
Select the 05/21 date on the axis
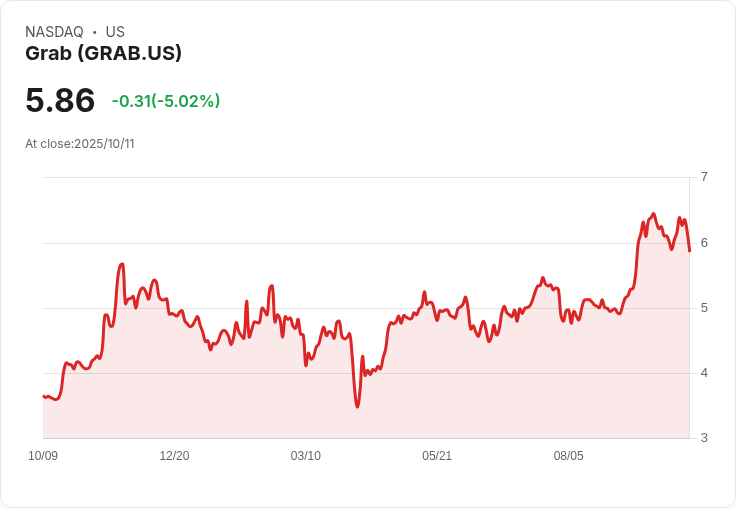click(437, 456)
